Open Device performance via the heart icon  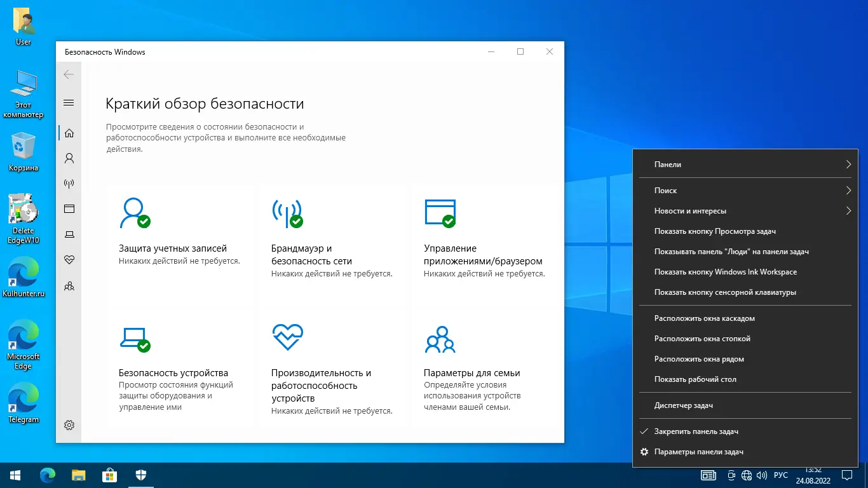69,260
